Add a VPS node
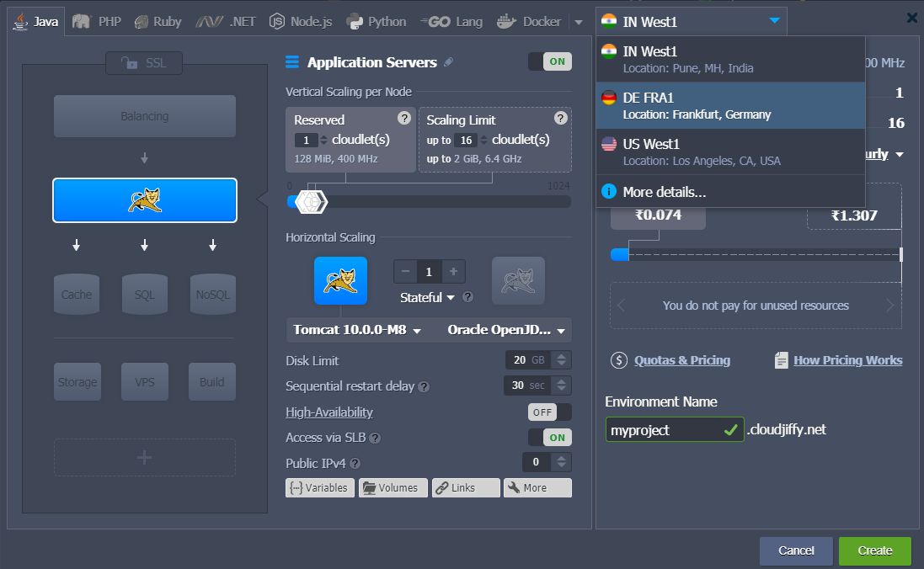This screenshot has height=569, width=924. pos(144,381)
